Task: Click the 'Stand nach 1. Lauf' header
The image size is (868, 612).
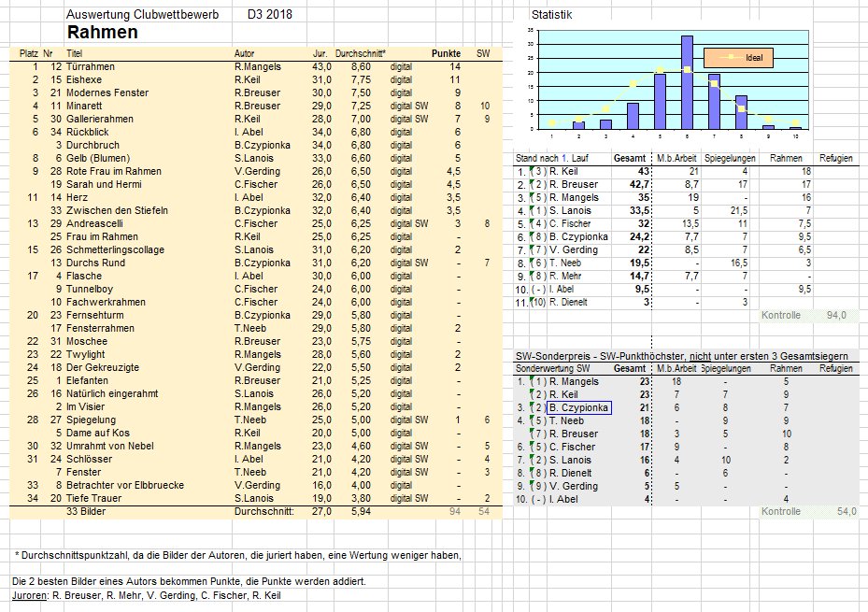Action: coord(552,159)
